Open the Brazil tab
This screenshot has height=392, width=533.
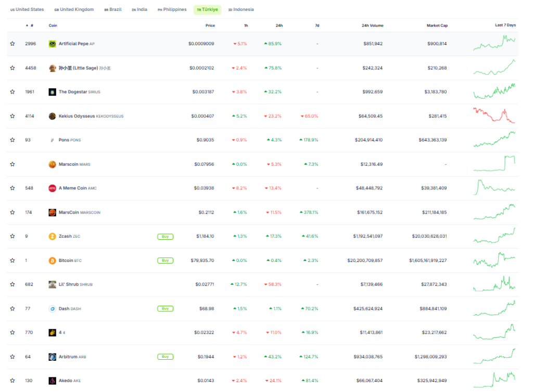click(x=113, y=9)
